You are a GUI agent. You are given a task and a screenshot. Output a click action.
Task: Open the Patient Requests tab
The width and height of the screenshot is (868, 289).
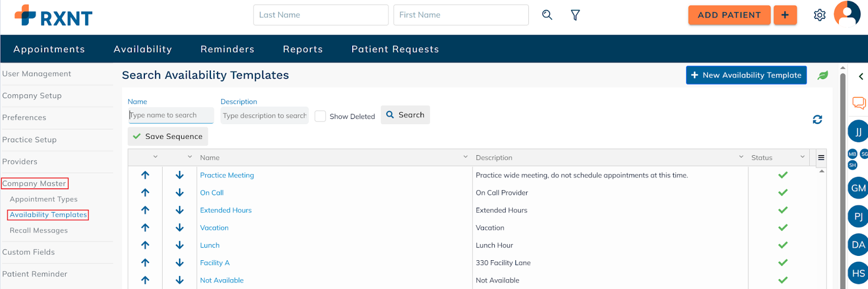(x=395, y=49)
